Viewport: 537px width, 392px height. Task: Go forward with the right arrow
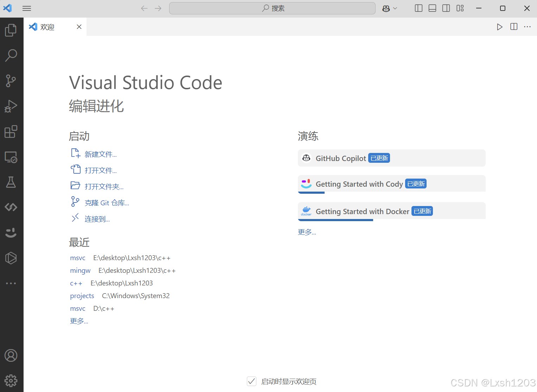point(158,8)
